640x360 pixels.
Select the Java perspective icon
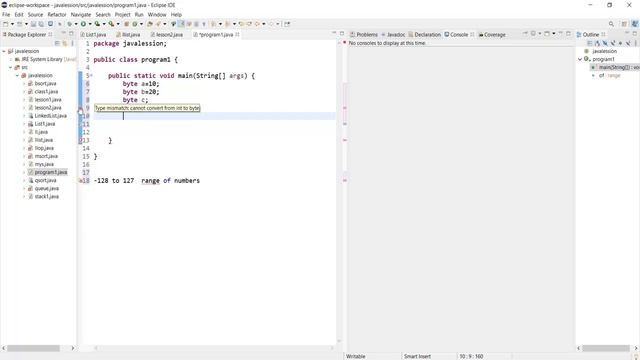pos(635,24)
